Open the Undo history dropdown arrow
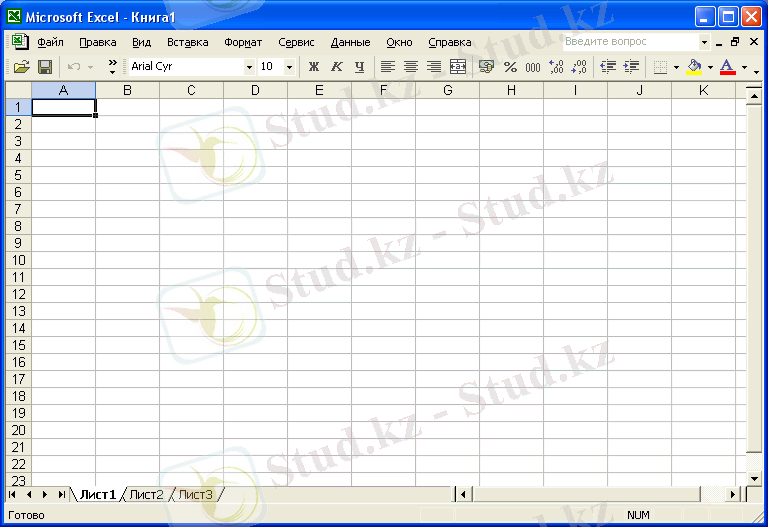 point(91,67)
